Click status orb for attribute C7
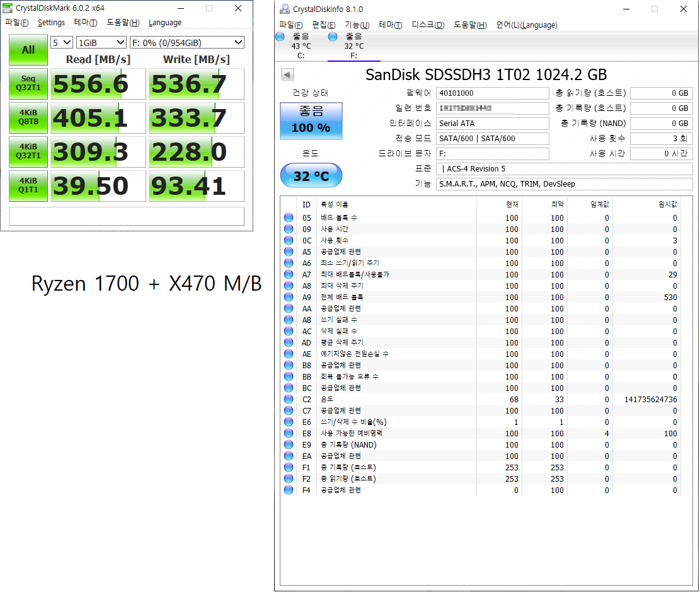 (289, 410)
